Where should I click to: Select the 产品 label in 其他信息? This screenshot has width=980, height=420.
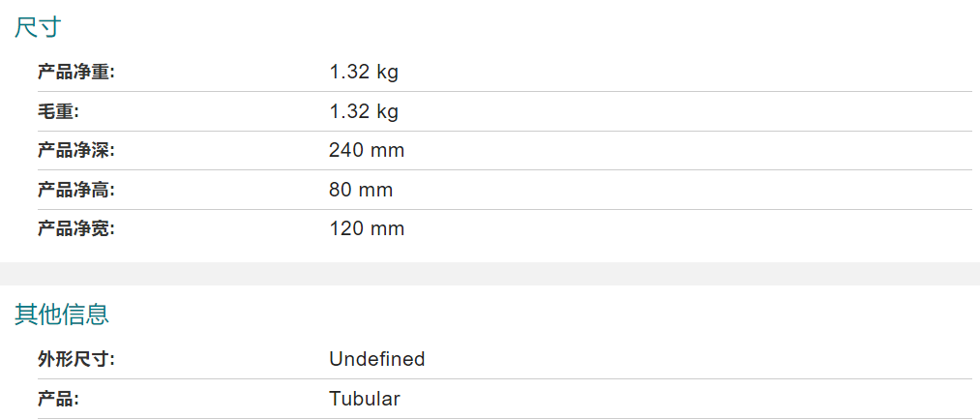coord(58,399)
